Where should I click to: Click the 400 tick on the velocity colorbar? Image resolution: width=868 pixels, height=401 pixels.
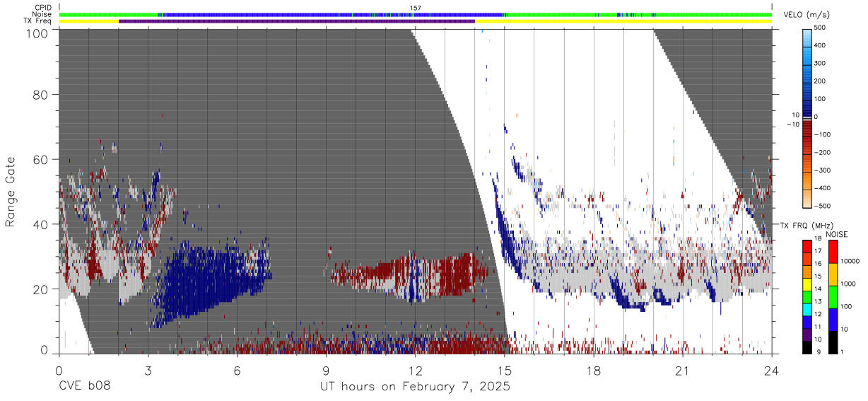pyautogui.click(x=821, y=45)
